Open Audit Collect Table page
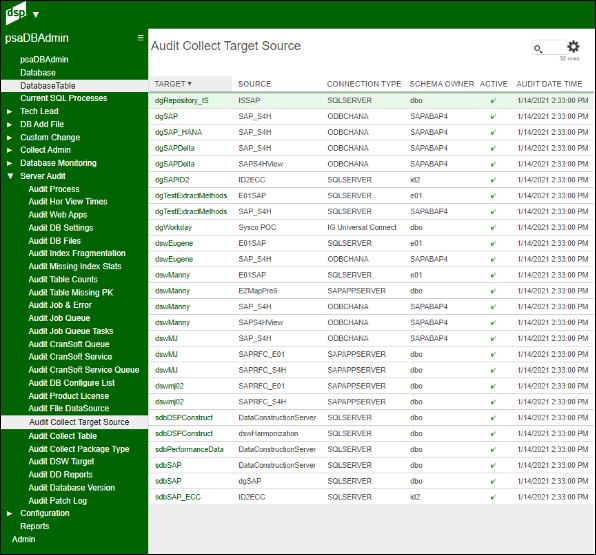Image resolution: width=596 pixels, height=555 pixels. tap(62, 436)
